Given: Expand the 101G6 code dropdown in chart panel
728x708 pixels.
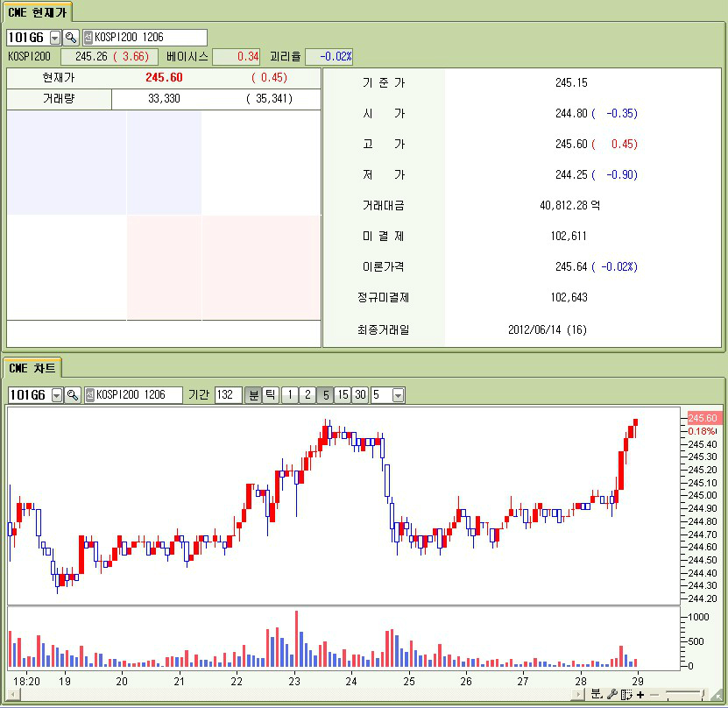Looking at the screenshot, I should pos(57,395).
